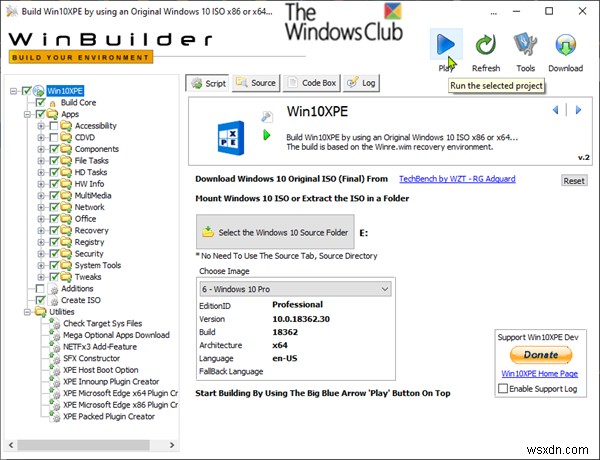Select NETFx3 Add-Feature utility
This screenshot has width=600, height=460.
pyautogui.click(x=100, y=347)
